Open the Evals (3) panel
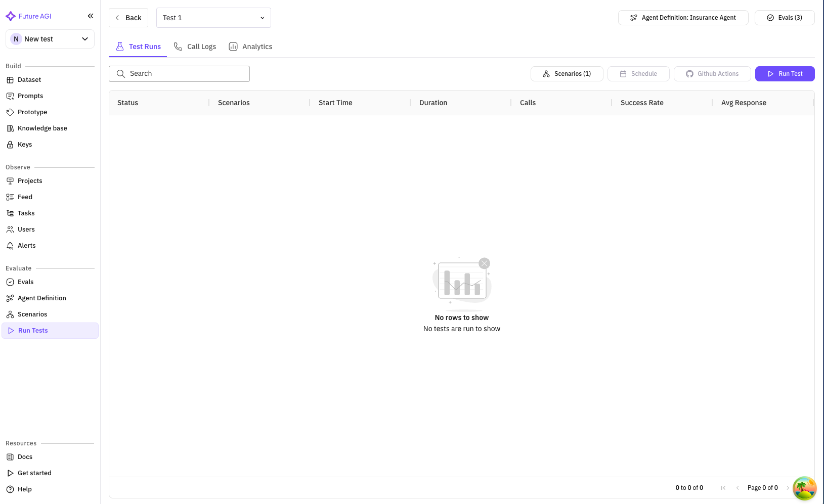The height and width of the screenshot is (504, 824). coord(785,17)
